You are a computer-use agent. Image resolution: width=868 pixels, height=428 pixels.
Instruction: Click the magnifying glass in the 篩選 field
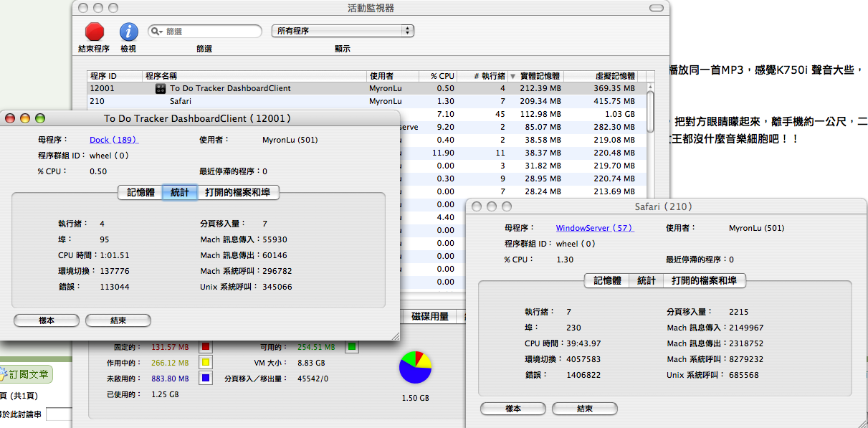point(156,32)
